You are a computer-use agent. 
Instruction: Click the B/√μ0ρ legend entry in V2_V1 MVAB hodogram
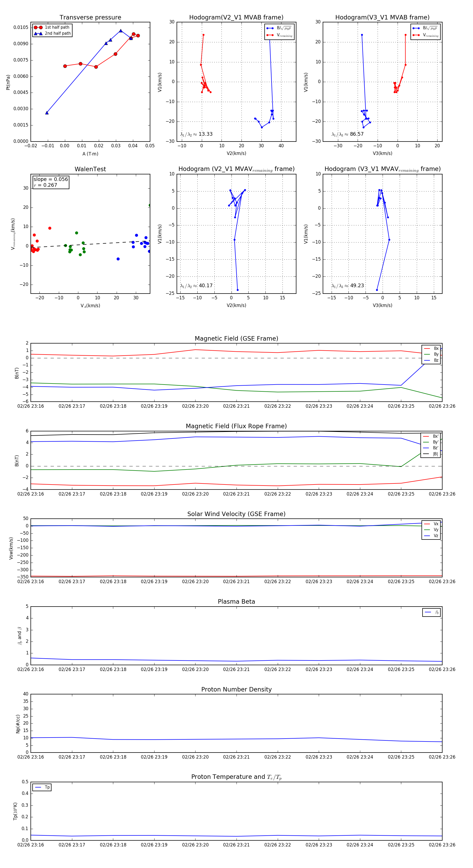[x=279, y=28]
